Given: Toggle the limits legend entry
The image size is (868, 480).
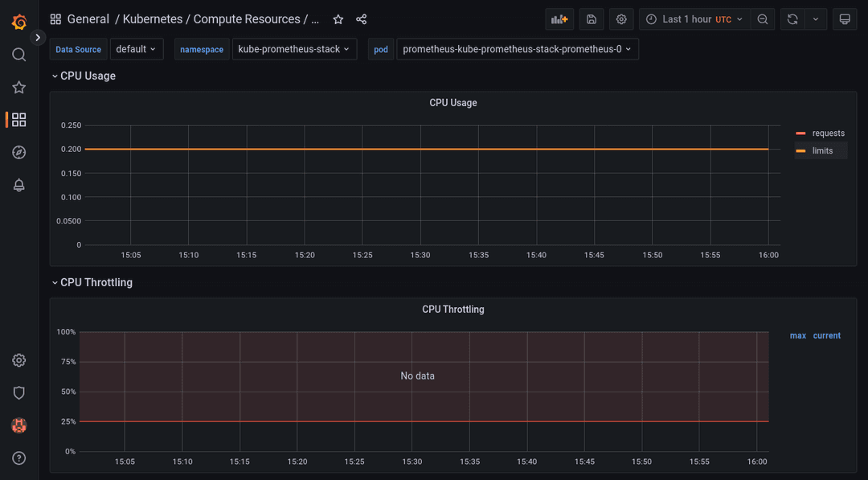Looking at the screenshot, I should [821, 150].
